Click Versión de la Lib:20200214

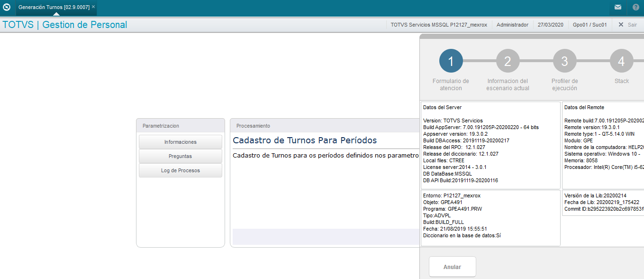[595, 195]
